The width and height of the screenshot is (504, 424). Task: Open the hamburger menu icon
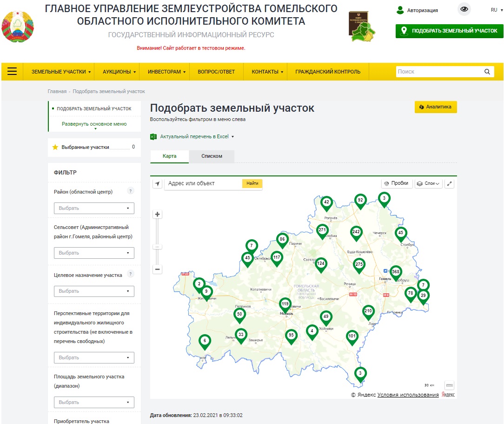pyautogui.click(x=12, y=71)
